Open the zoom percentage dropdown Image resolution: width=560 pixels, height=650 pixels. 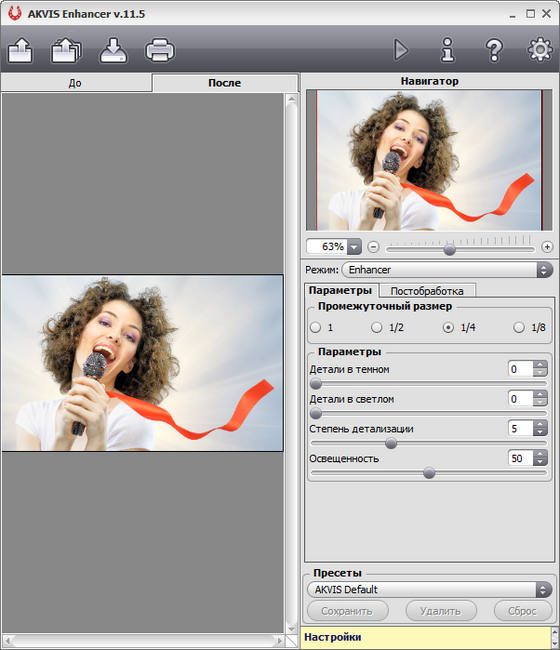click(354, 247)
